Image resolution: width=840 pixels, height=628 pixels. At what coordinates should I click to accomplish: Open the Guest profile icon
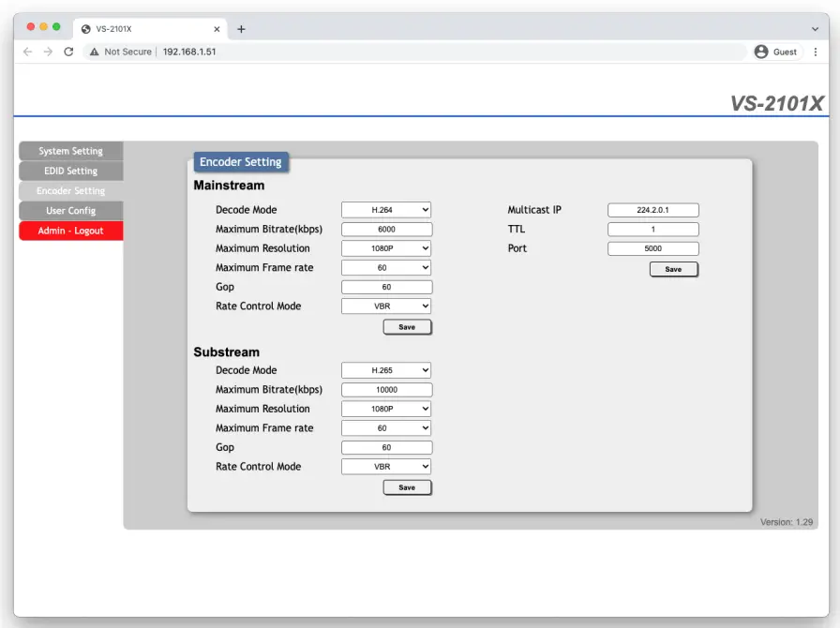[761, 52]
